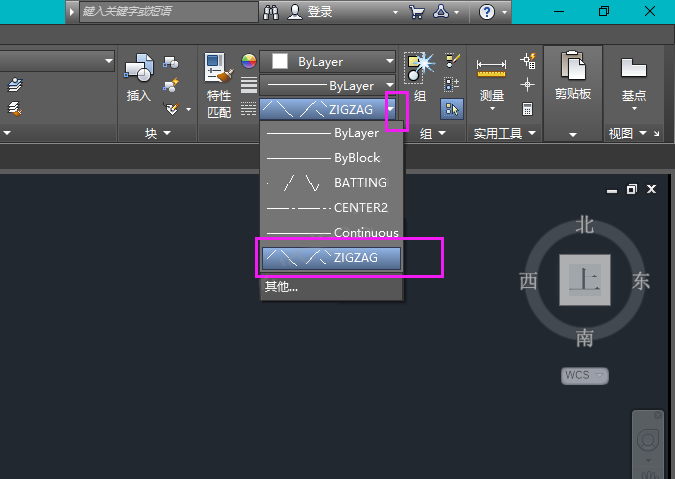Screen dimensions: 675x479
Task: Click the layer match icon below it
Action: coord(15,108)
